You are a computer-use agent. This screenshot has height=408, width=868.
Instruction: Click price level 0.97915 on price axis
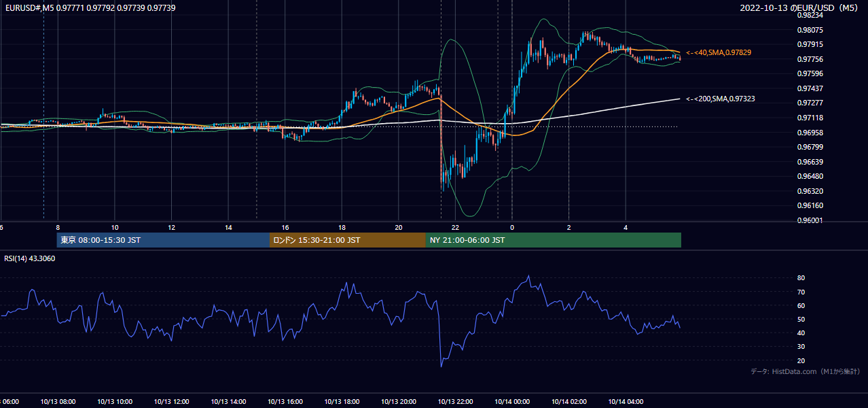pyautogui.click(x=810, y=44)
